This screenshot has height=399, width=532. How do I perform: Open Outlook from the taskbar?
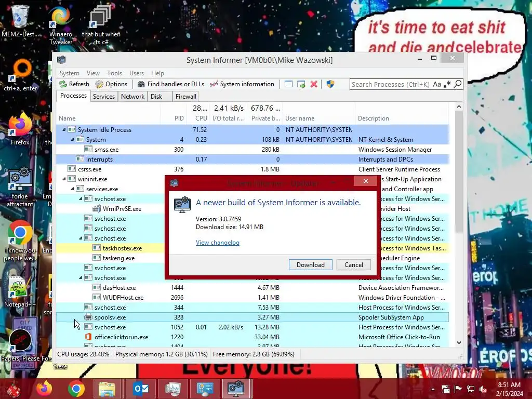(141, 389)
